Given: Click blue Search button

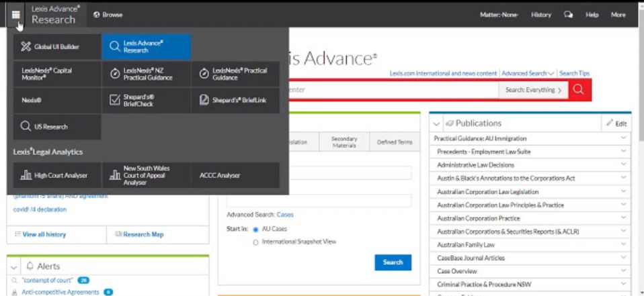Looking at the screenshot, I should click(x=393, y=262).
